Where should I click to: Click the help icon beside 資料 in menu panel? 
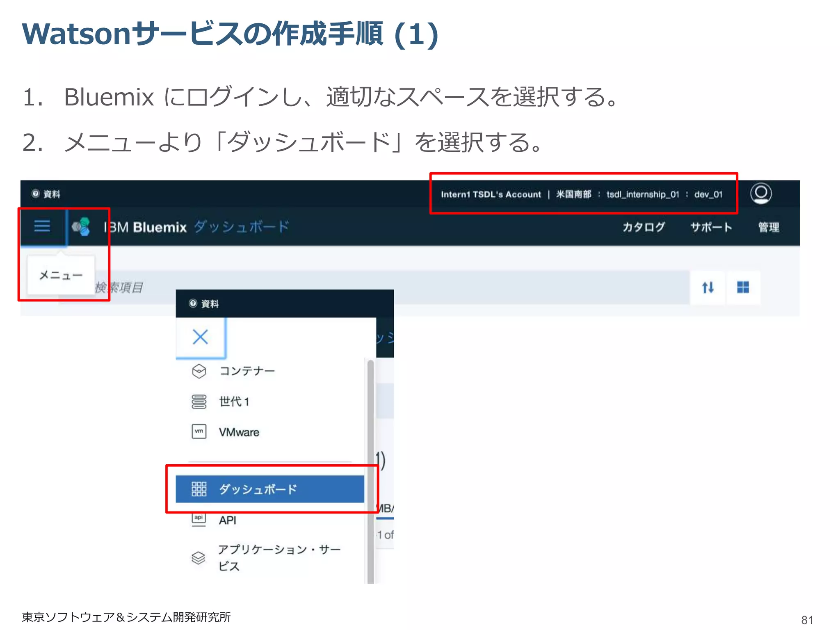193,303
